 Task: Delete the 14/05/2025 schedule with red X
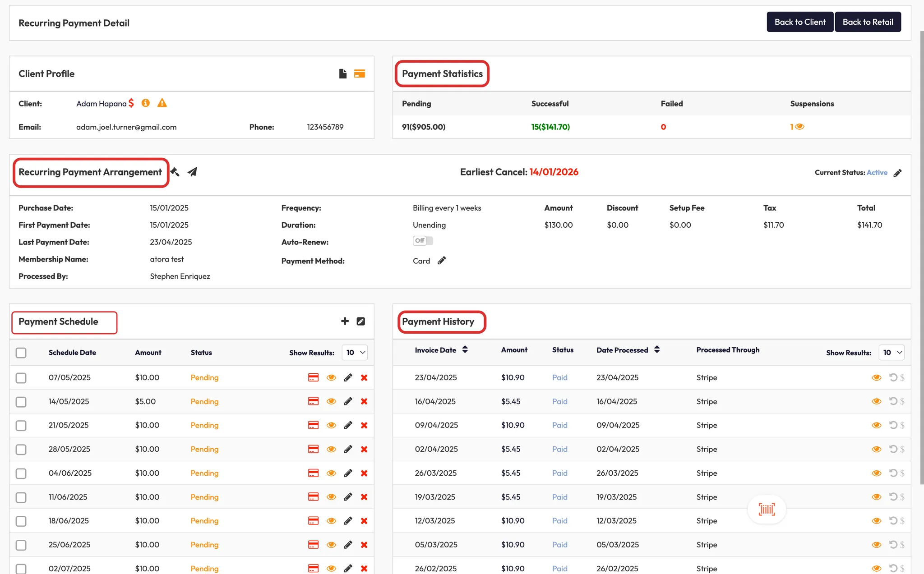pos(364,401)
